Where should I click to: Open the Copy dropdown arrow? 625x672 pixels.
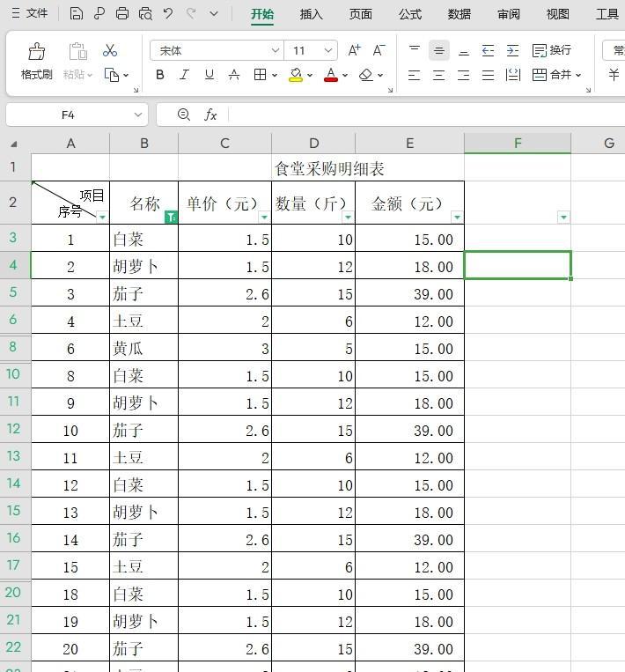click(x=126, y=76)
